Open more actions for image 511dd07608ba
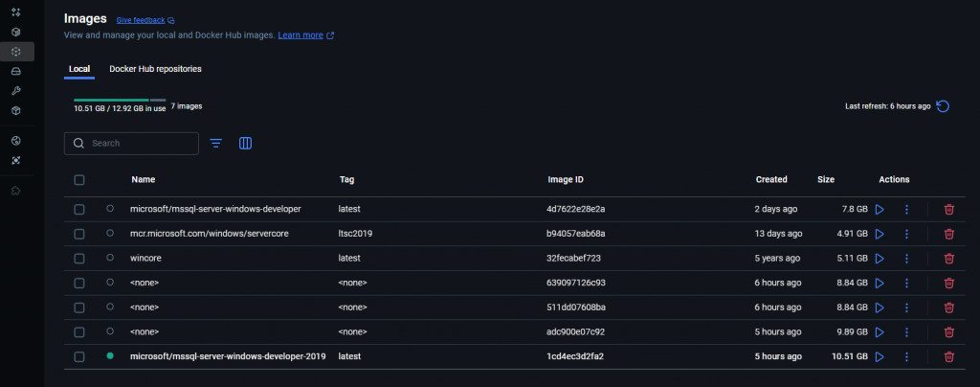The image size is (980, 387). click(x=907, y=307)
